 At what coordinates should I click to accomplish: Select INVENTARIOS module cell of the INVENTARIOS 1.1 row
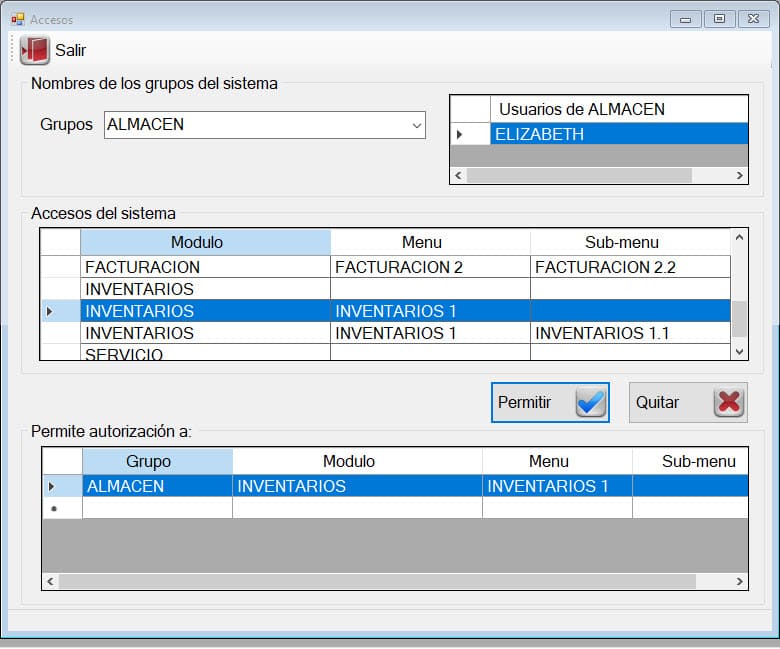coord(205,333)
